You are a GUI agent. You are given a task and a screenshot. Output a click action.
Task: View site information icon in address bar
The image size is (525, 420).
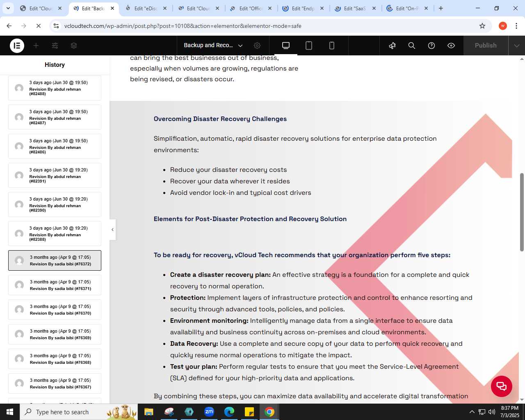click(56, 26)
